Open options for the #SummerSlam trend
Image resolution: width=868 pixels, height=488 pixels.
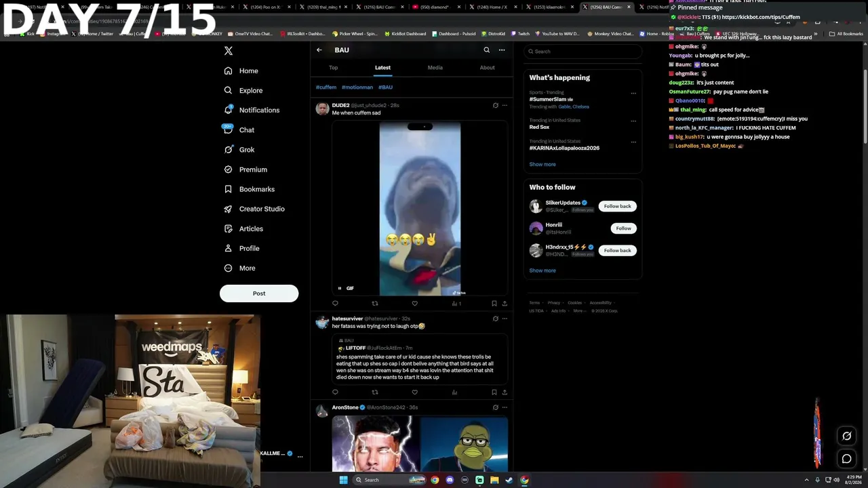click(x=633, y=94)
